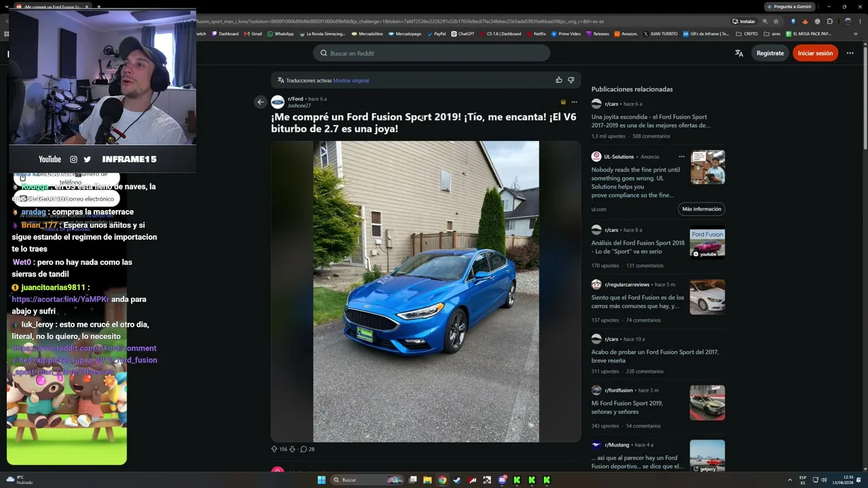Open the ESP language indicator in tray
This screenshot has height=488, width=868.
(x=803, y=480)
